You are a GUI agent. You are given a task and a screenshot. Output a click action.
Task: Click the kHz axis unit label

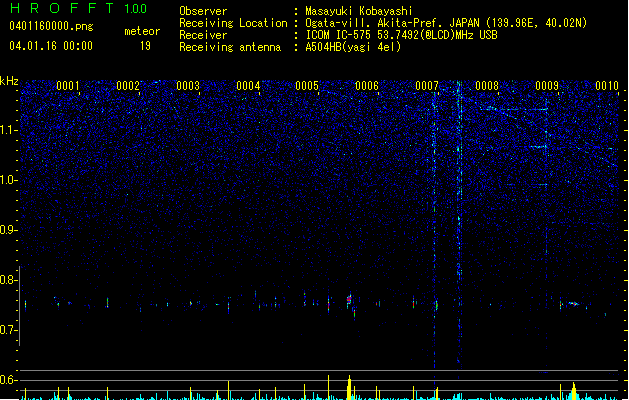tap(9, 81)
